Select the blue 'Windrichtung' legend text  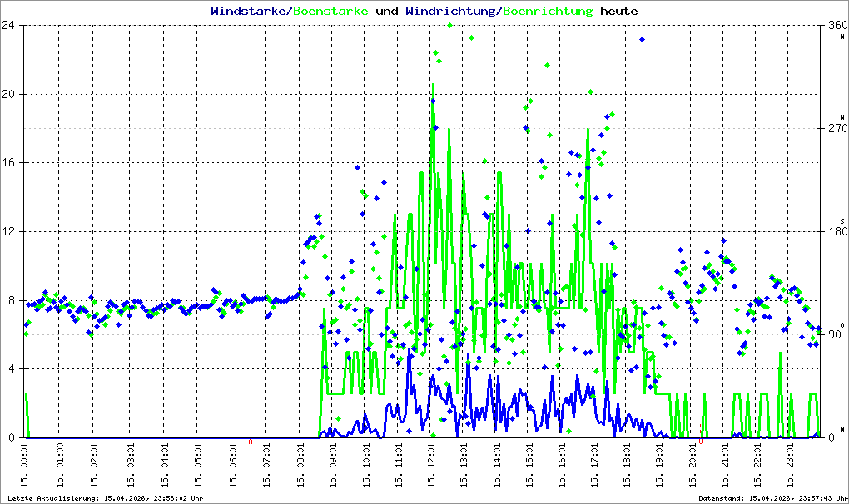[x=449, y=11]
